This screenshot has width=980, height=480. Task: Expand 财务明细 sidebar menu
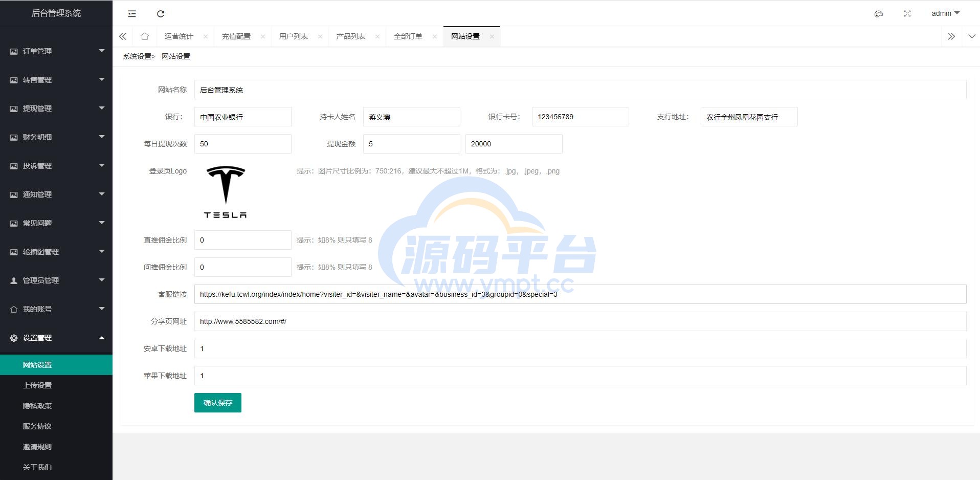pyautogui.click(x=56, y=137)
